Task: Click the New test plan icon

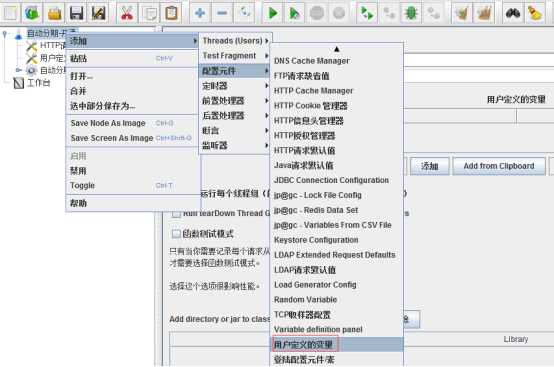Action: (x=10, y=13)
